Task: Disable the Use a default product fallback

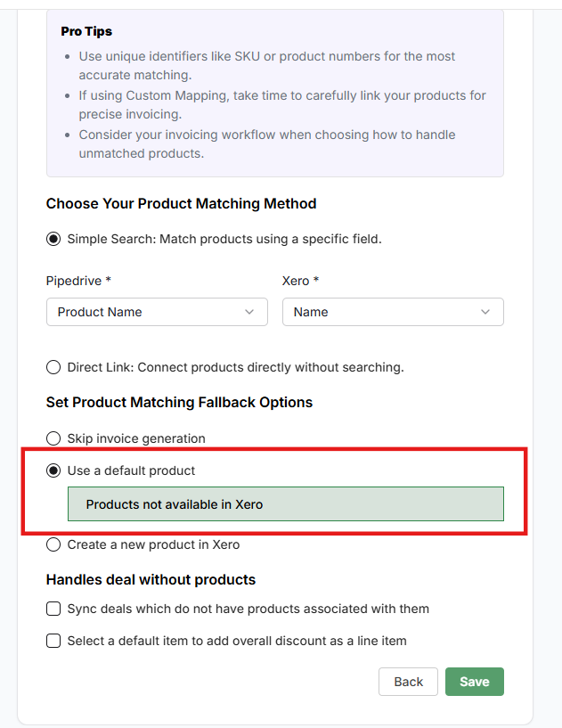Action: click(x=53, y=470)
